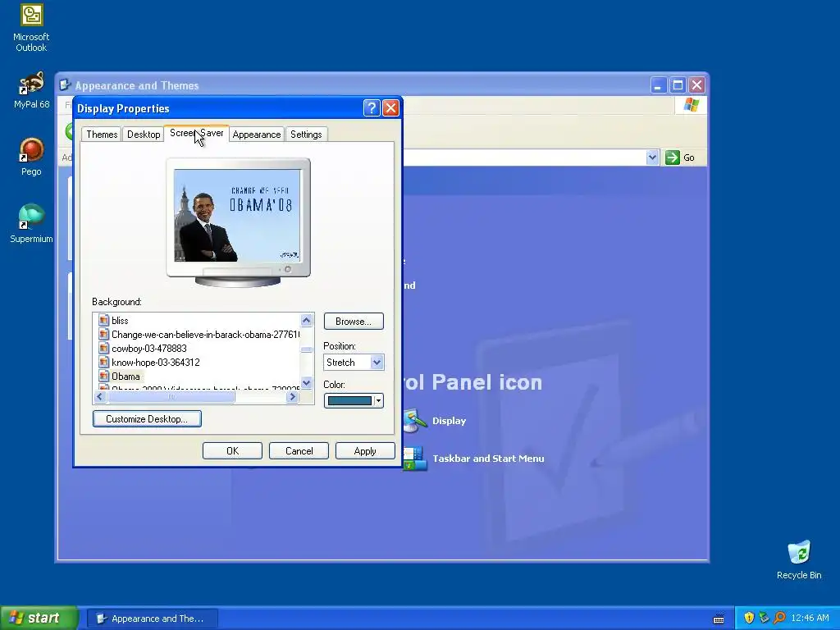This screenshot has height=630, width=840.
Task: Click the Display link text
Action: [x=449, y=421]
